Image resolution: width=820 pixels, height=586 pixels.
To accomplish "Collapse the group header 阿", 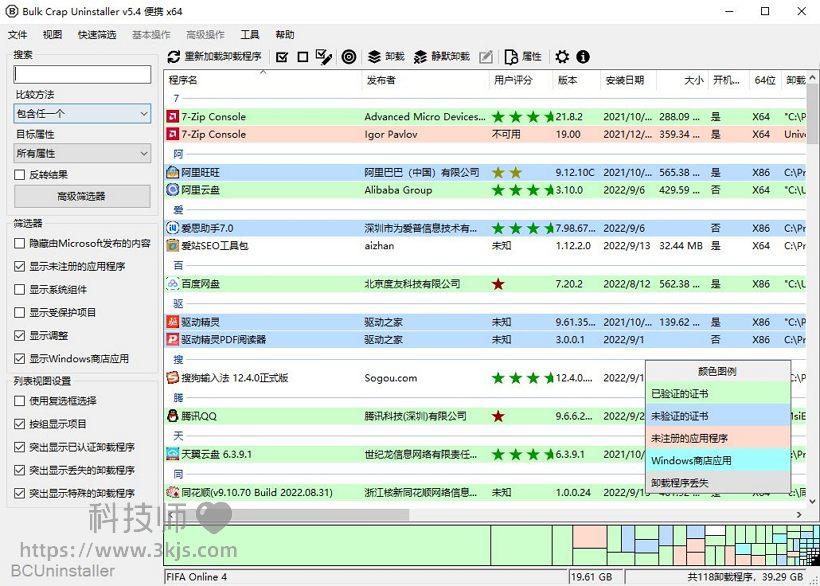I will 178,154.
